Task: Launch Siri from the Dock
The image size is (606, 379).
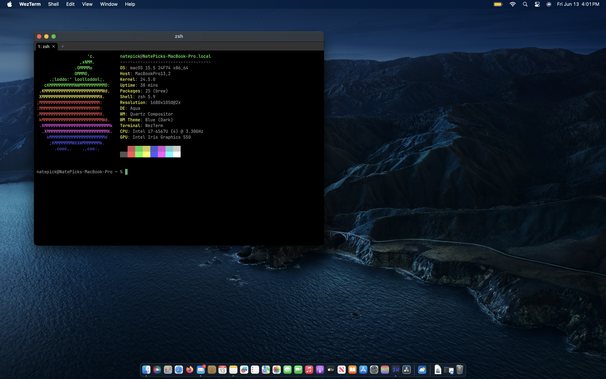Action: 157,370
